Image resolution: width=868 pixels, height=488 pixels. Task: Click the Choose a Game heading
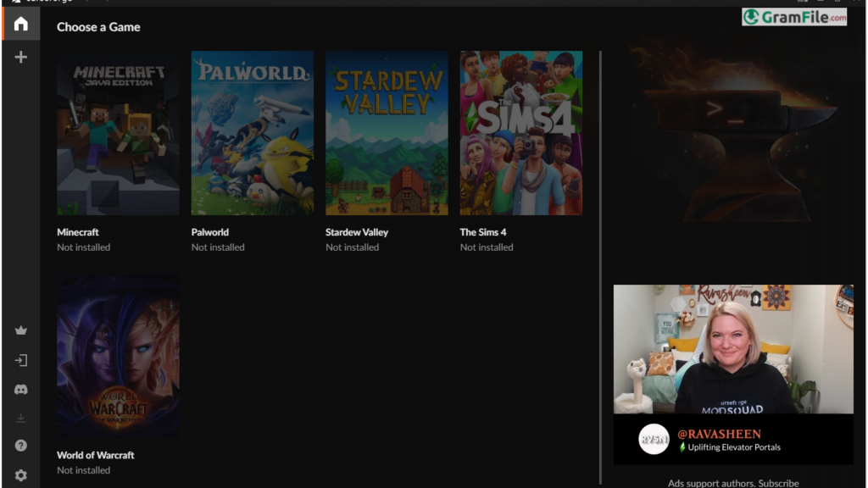point(98,27)
